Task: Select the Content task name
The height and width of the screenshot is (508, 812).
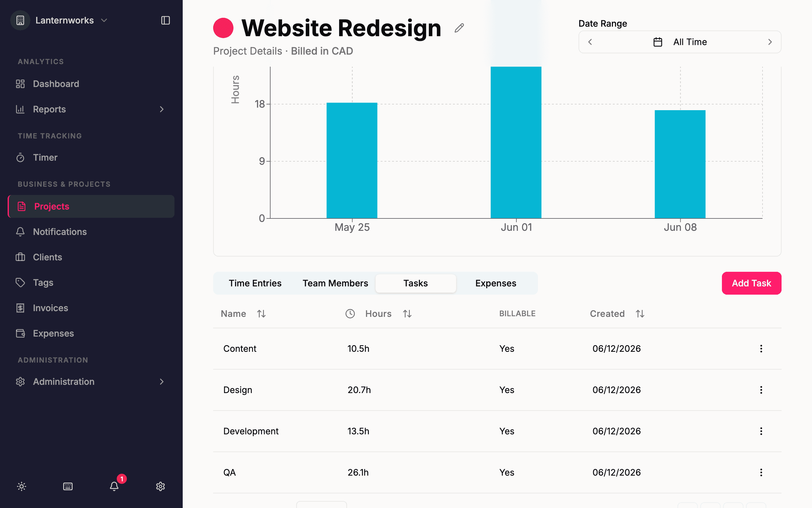Action: click(x=239, y=349)
